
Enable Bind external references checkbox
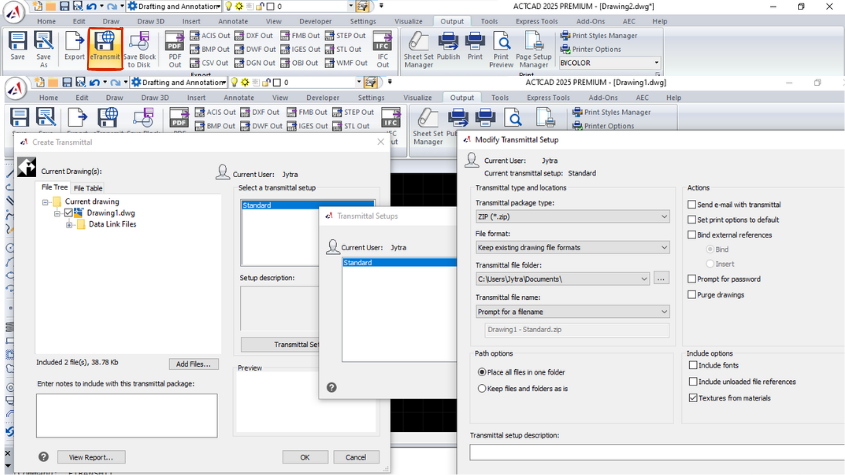point(691,235)
